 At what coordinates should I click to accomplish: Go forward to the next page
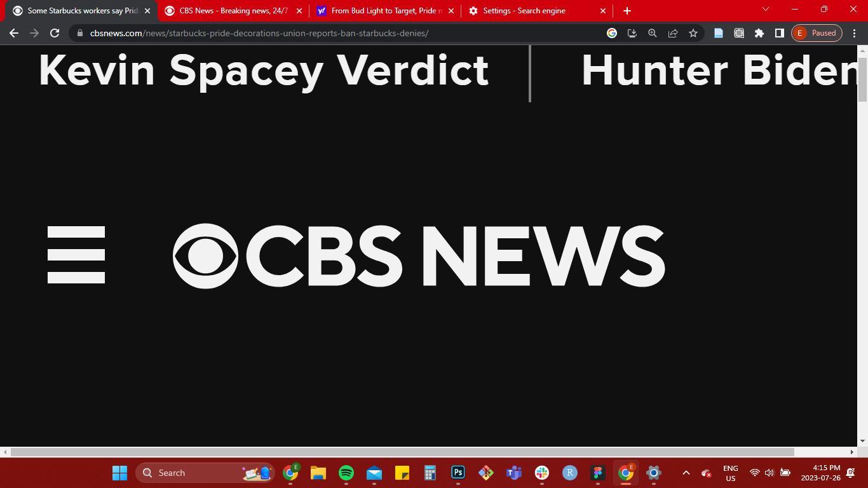(x=34, y=33)
